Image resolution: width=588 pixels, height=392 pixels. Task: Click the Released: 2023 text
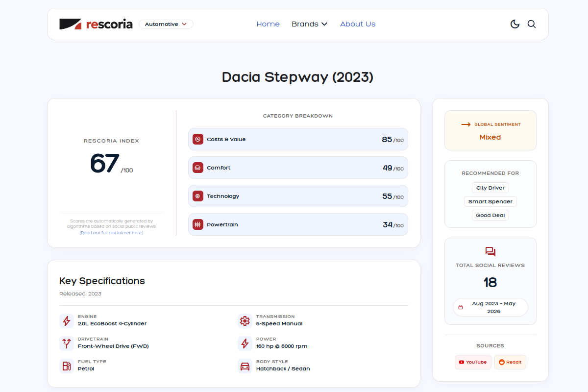[80, 294]
